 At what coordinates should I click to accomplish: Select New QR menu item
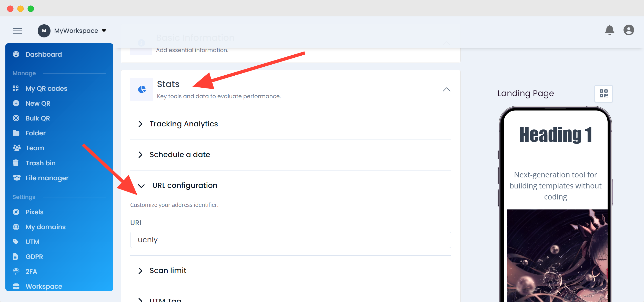38,103
